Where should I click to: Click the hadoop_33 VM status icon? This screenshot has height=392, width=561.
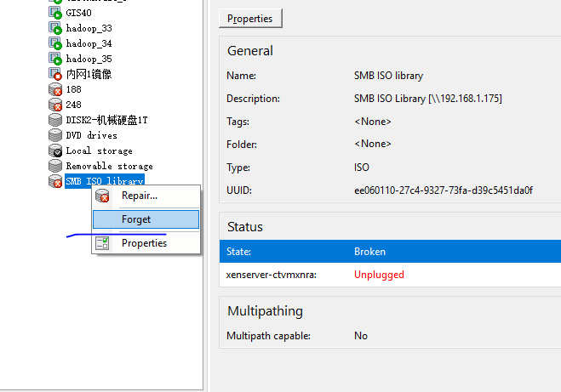click(x=55, y=28)
